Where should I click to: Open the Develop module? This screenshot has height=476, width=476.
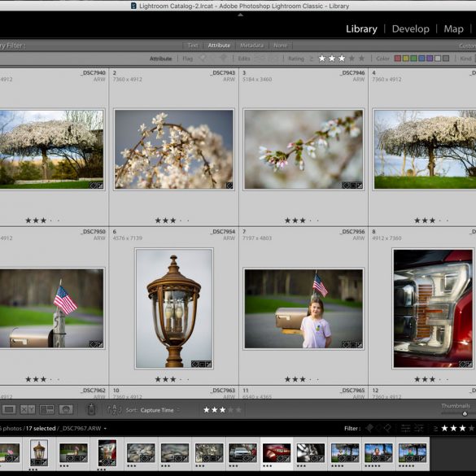410,28
